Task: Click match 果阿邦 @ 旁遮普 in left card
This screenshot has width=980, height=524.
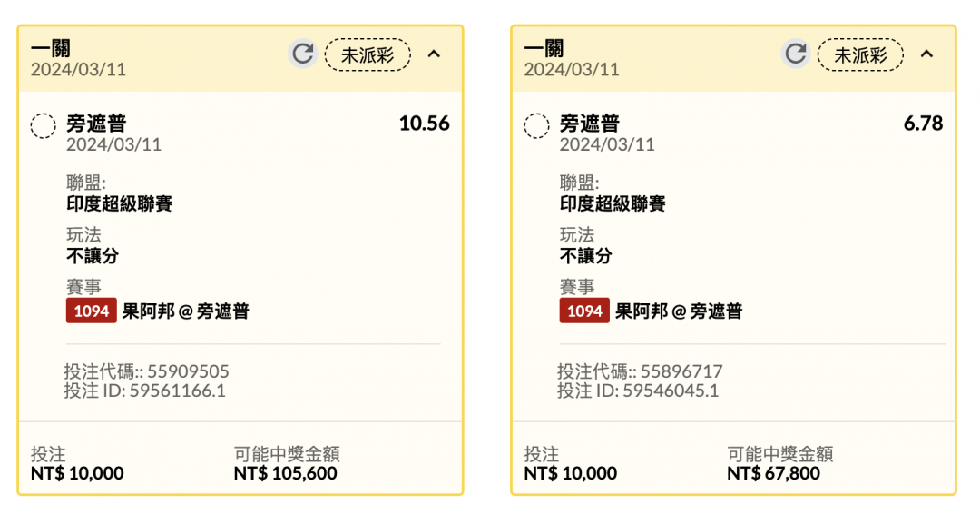Action: point(186,311)
